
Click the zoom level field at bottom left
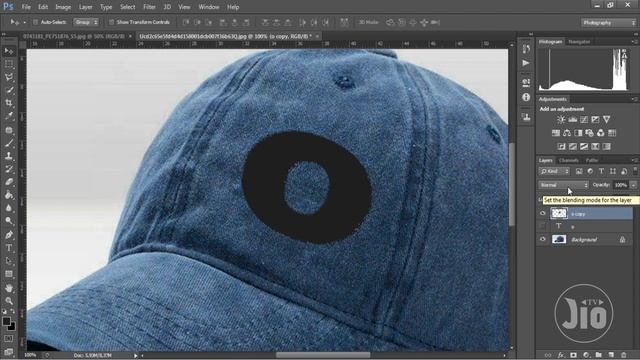pyautogui.click(x=30, y=356)
